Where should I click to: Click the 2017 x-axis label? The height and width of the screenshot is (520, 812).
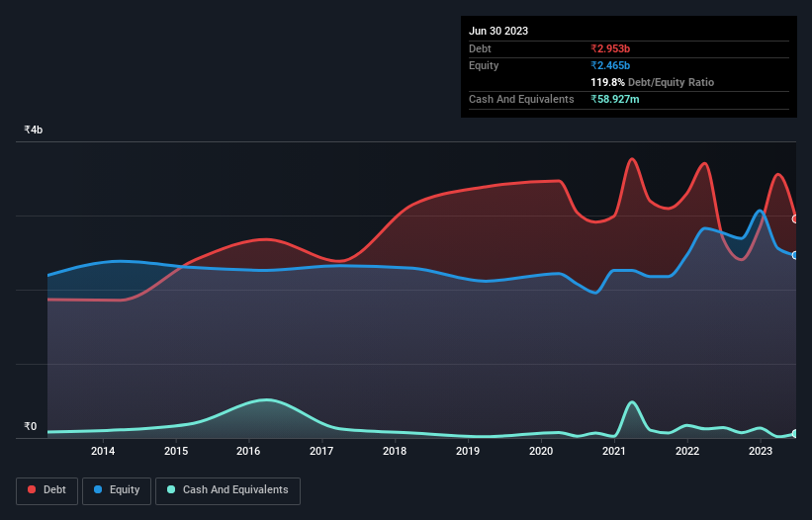pos(321,451)
